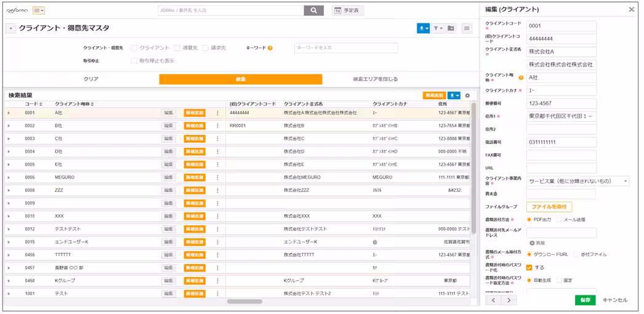644x314 pixels.
Task: Click the filter funnel icon in header
Action: (x=437, y=28)
